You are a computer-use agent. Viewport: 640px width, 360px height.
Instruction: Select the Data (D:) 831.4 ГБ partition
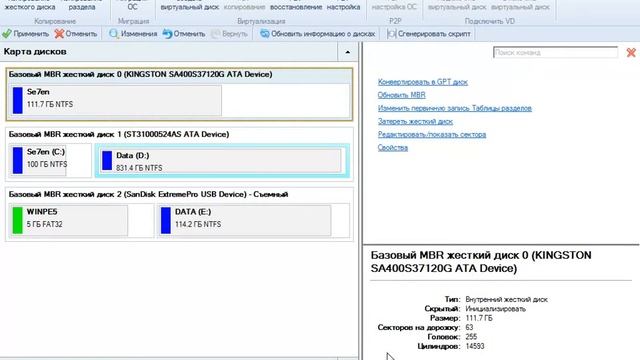[221, 161]
